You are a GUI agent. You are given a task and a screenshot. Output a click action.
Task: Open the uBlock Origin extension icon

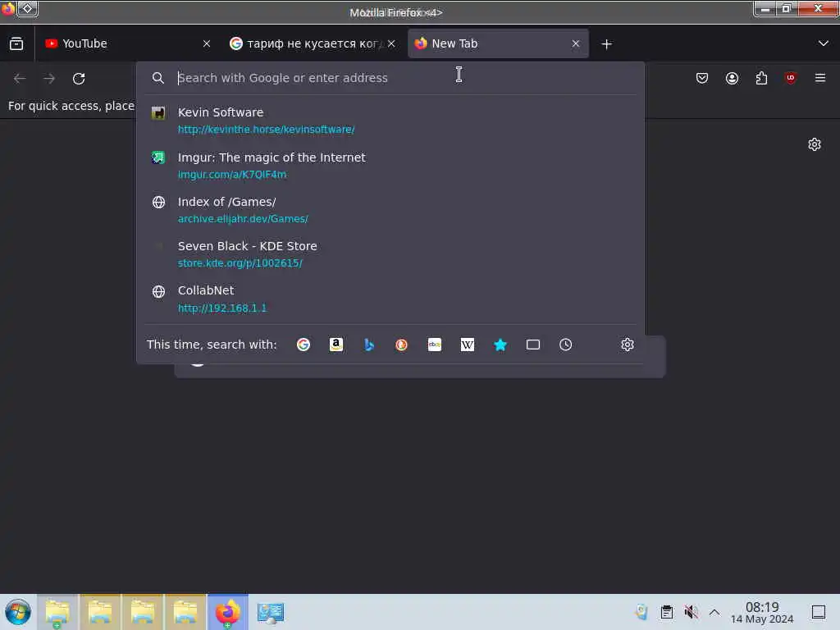pos(790,78)
